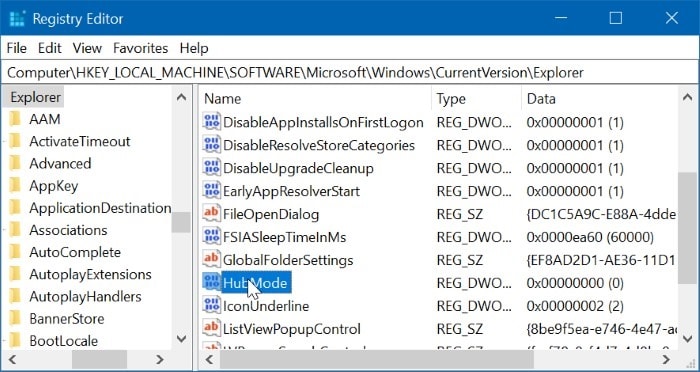Image resolution: width=700 pixels, height=372 pixels.
Task: Click the values list scroll up arrow
Action: click(x=688, y=97)
